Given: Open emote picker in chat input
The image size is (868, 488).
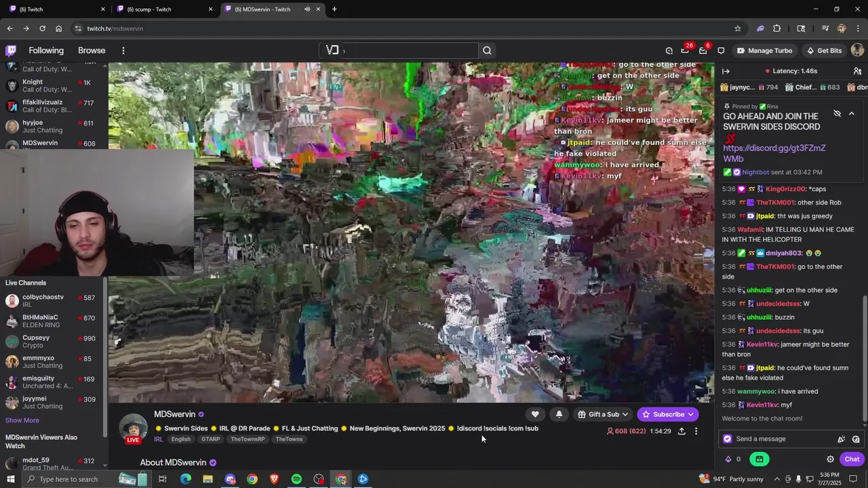Looking at the screenshot, I should pos(856,439).
